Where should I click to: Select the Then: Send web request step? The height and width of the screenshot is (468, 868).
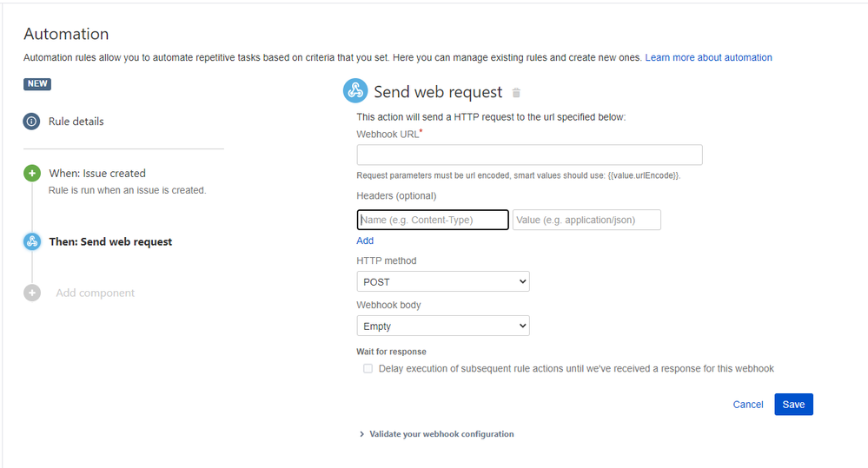pos(110,242)
